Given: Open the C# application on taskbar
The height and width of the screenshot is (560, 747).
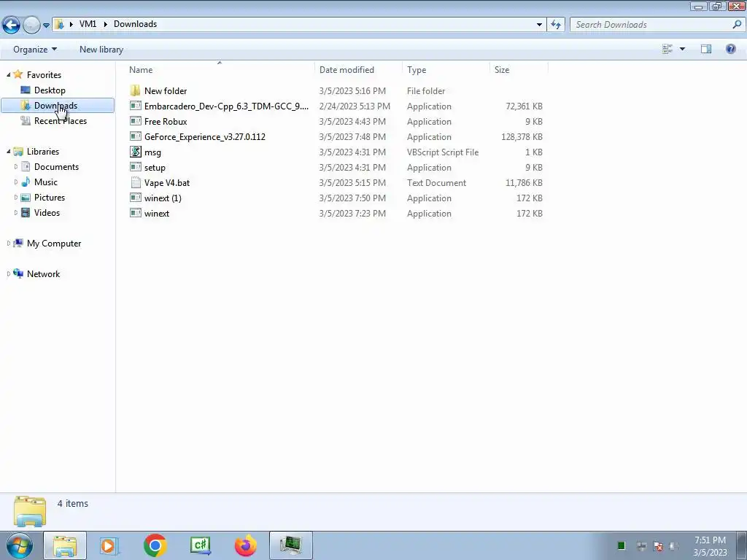Looking at the screenshot, I should coord(201,545).
